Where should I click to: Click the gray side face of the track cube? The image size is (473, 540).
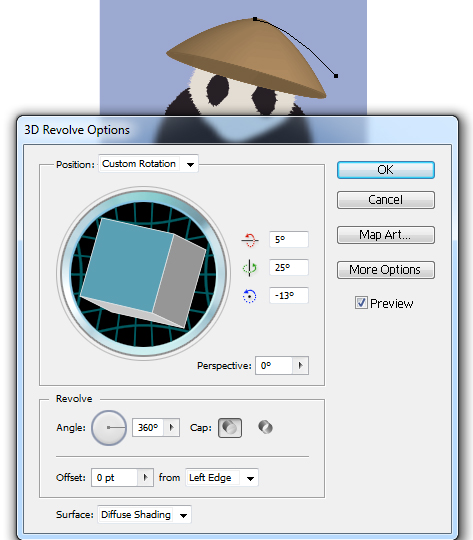[x=180, y=281]
